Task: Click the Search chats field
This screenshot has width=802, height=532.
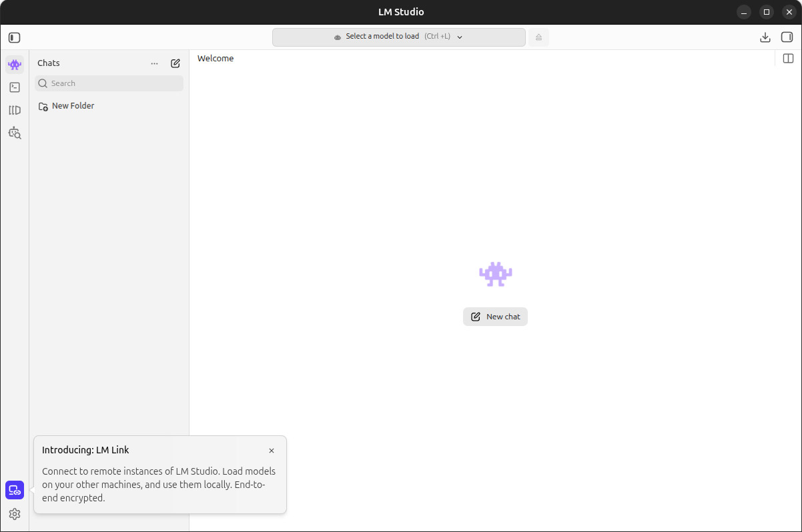Action: click(109, 83)
